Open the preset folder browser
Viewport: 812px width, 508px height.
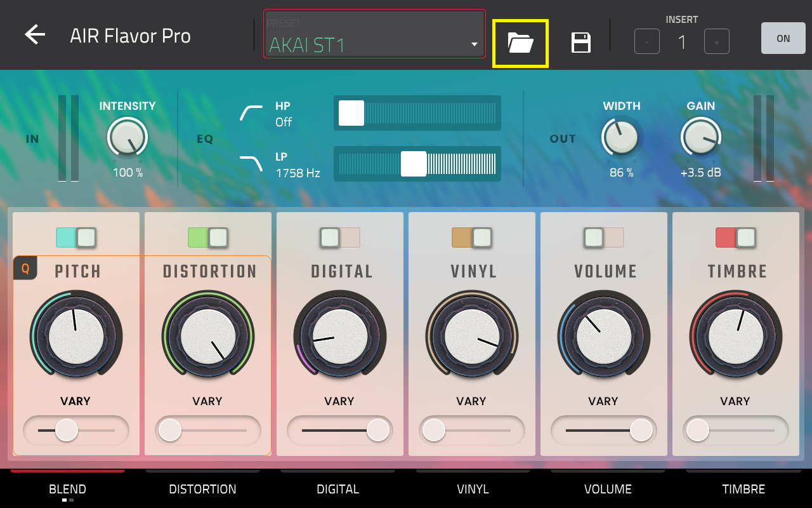[520, 43]
